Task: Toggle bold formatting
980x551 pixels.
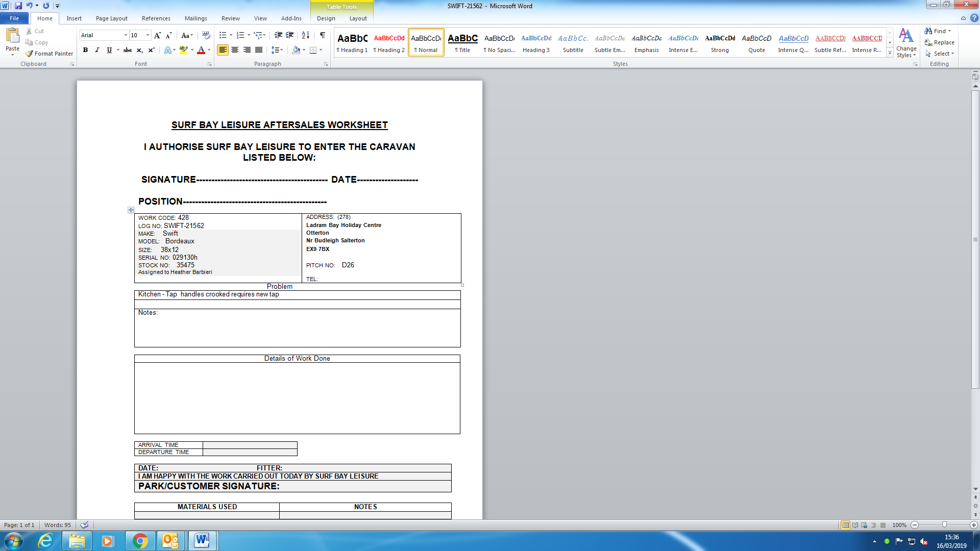Action: [x=85, y=50]
